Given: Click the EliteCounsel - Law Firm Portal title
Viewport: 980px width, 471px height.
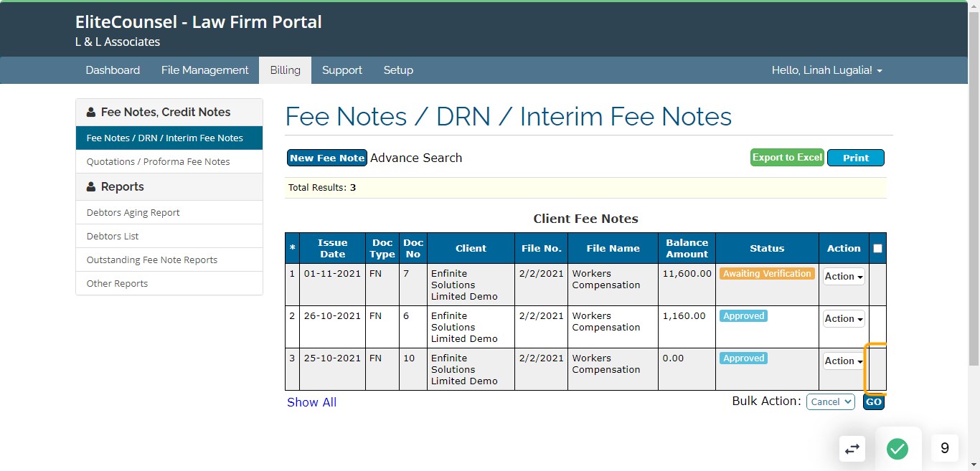Looking at the screenshot, I should (199, 22).
